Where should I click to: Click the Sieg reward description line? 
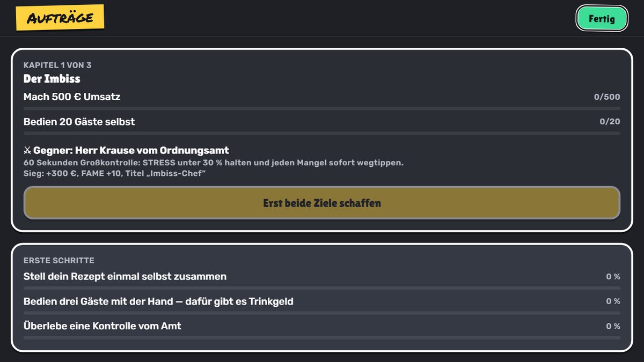pyautogui.click(x=115, y=174)
